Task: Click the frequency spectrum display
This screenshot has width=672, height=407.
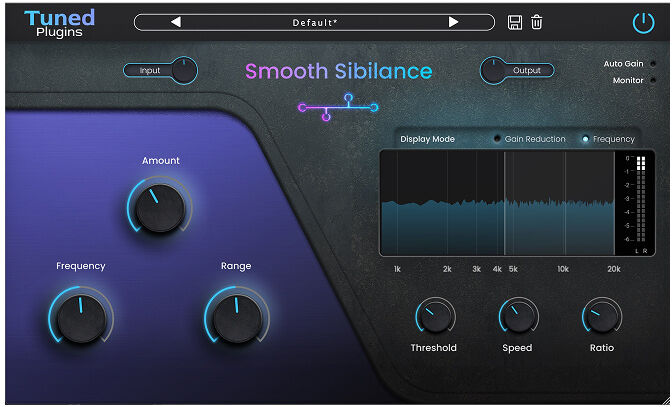Action: [497, 203]
